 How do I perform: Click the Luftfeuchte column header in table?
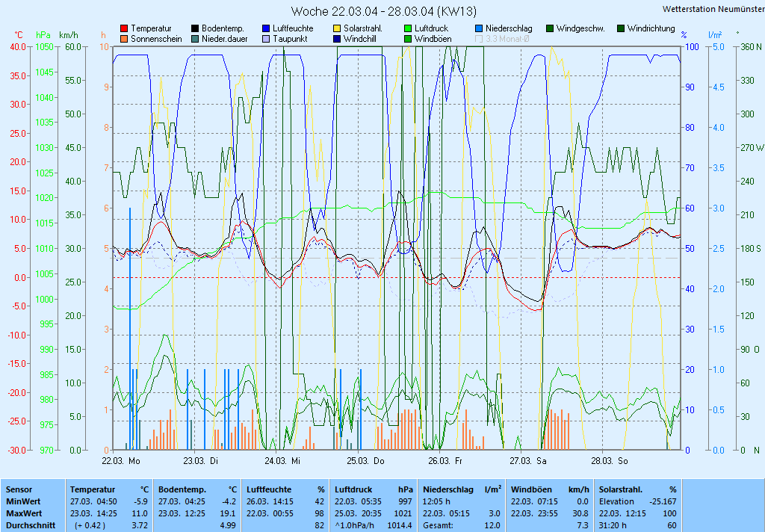click(269, 489)
